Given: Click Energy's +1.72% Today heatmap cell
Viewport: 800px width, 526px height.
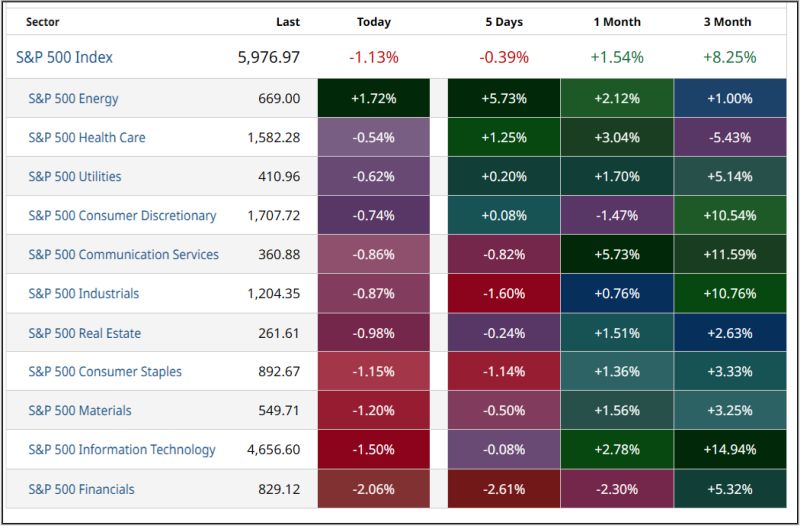Looking at the screenshot, I should [374, 99].
